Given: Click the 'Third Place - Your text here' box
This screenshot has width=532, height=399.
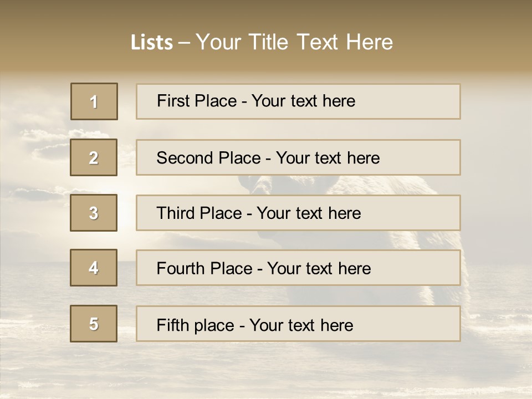Looking at the screenshot, I should (x=298, y=213).
